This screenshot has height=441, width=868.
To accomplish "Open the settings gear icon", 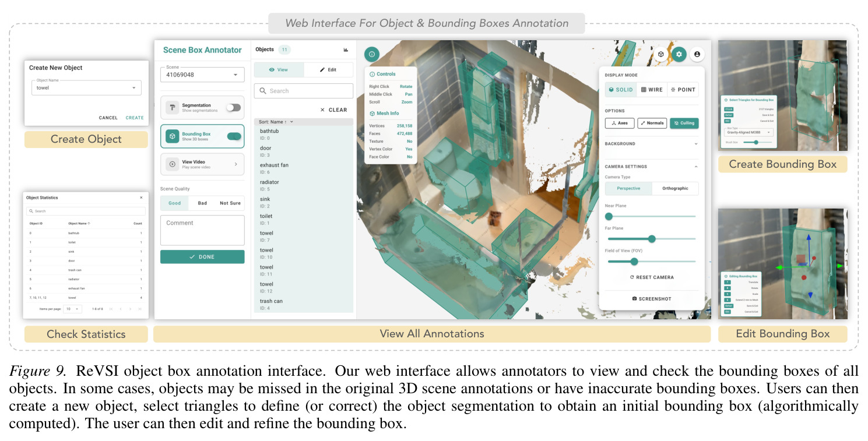I will point(678,54).
